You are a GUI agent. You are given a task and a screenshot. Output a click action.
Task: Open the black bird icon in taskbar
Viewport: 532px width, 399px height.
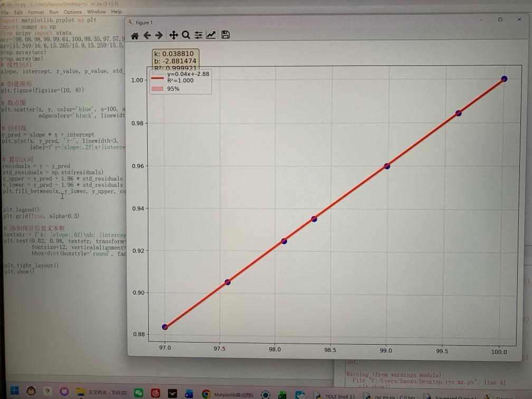pos(173,393)
